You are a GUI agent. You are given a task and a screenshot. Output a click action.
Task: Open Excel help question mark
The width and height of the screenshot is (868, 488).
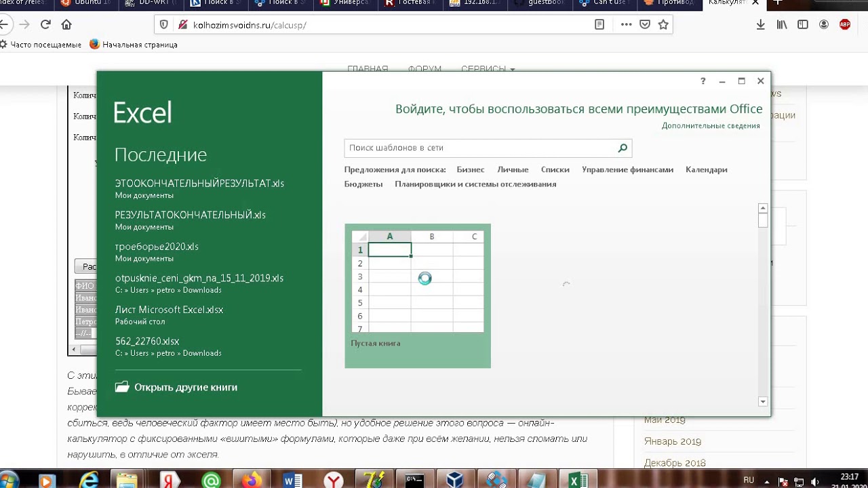[703, 81]
